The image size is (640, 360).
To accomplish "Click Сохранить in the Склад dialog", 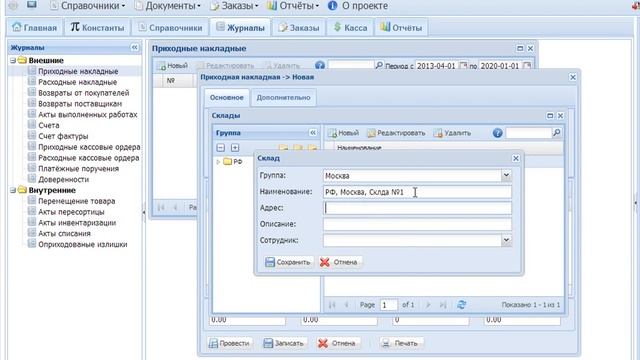I will click(x=288, y=262).
